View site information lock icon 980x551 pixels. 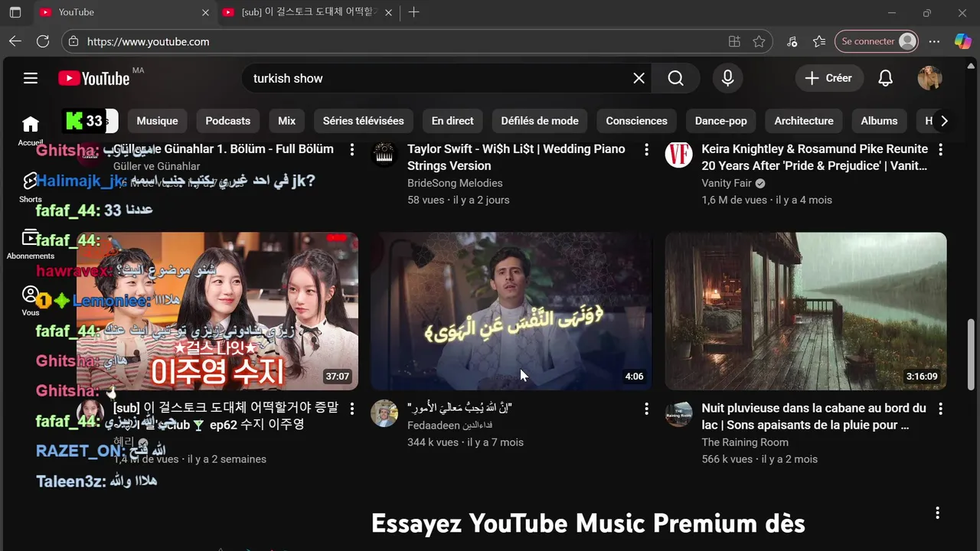pyautogui.click(x=73, y=41)
